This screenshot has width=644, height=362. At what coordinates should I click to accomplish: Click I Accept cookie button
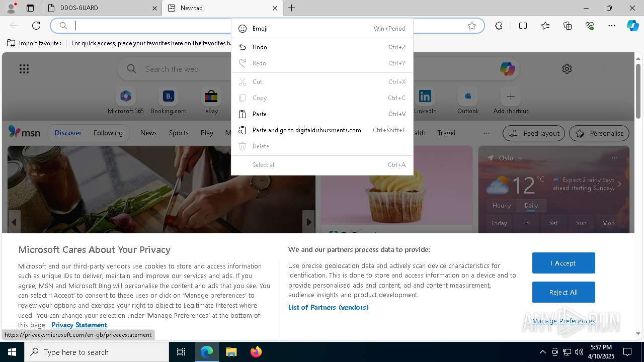tap(563, 263)
